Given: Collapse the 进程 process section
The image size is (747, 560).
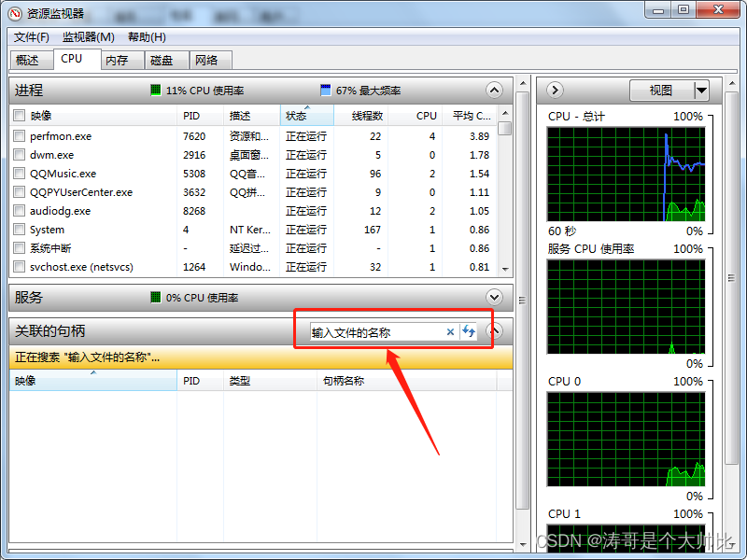Looking at the screenshot, I should coord(494,90).
